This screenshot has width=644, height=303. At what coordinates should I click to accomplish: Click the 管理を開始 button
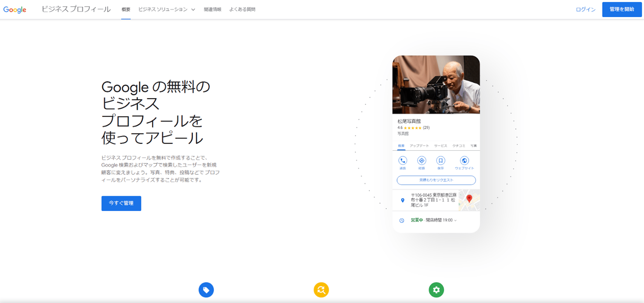click(622, 9)
